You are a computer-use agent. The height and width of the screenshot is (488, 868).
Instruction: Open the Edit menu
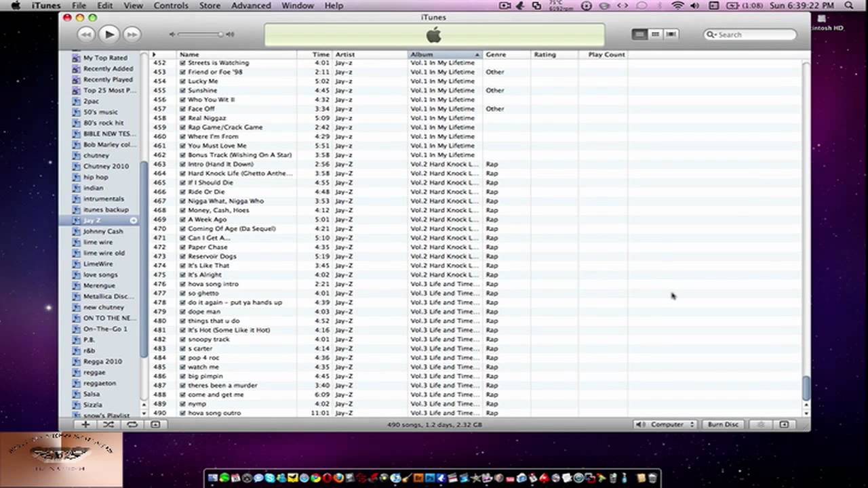[x=104, y=5]
